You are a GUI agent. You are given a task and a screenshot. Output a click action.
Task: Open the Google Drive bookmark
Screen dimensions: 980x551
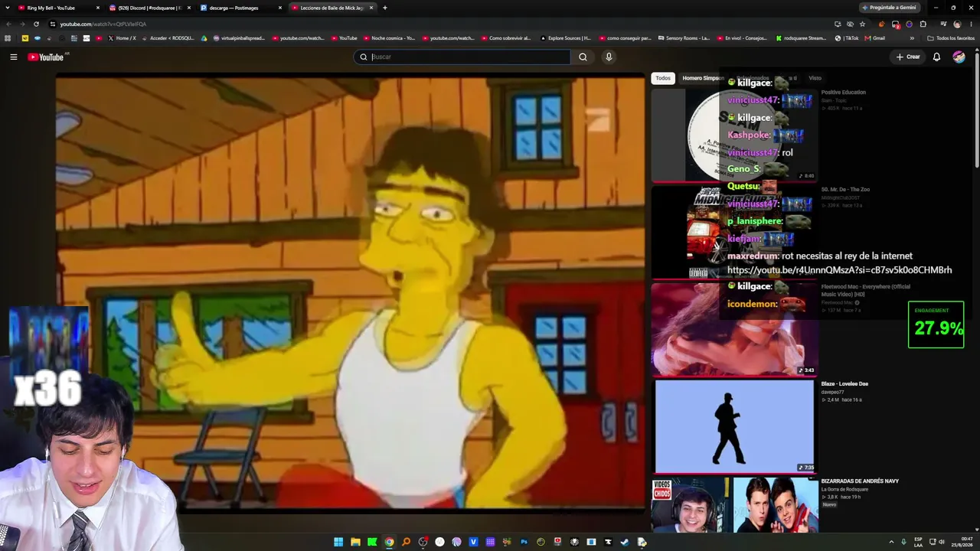tap(204, 38)
